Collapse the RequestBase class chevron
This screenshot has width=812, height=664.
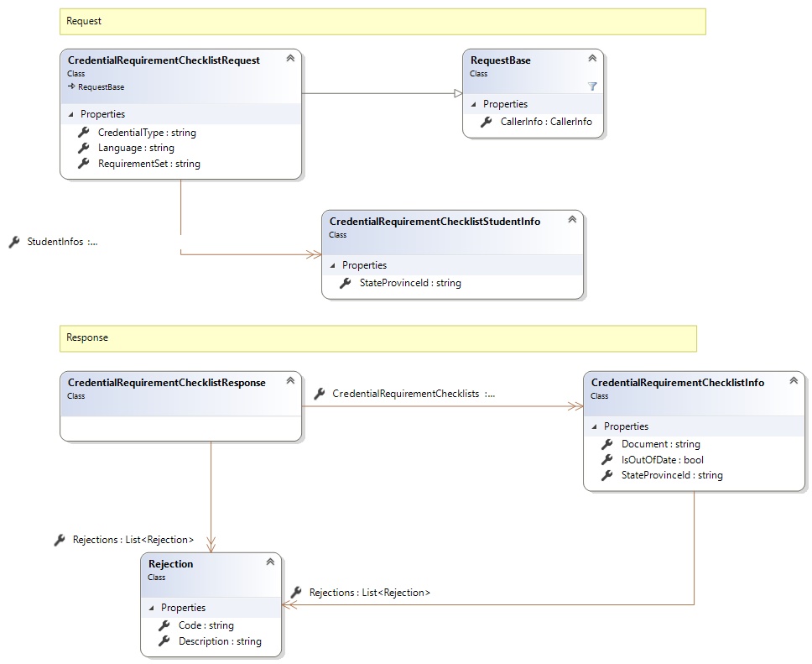(591, 59)
